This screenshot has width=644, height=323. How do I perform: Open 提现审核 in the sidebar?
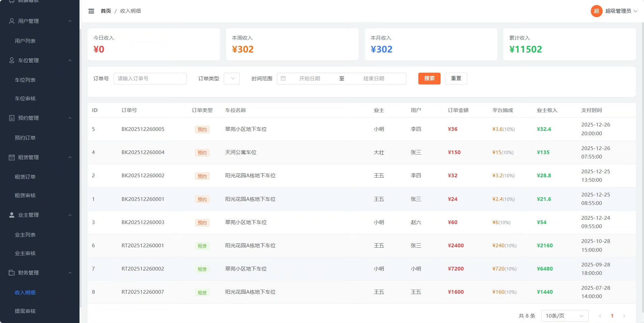pyautogui.click(x=25, y=311)
